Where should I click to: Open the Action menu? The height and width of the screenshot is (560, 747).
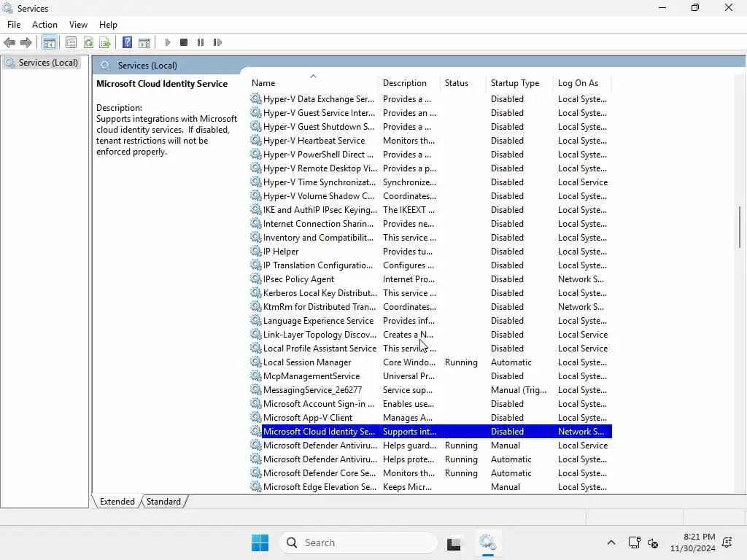(44, 25)
